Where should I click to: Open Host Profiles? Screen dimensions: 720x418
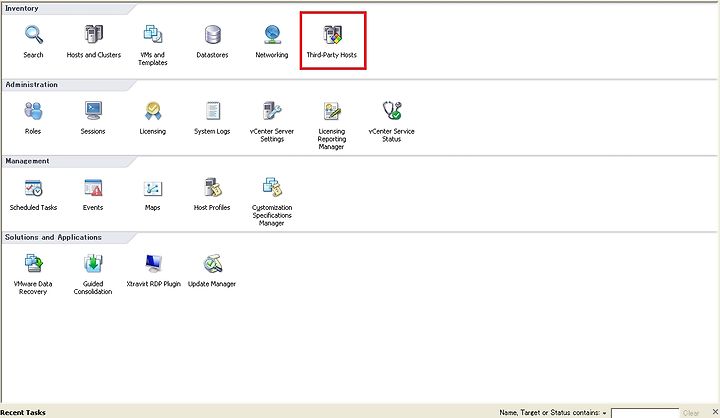[x=212, y=188]
